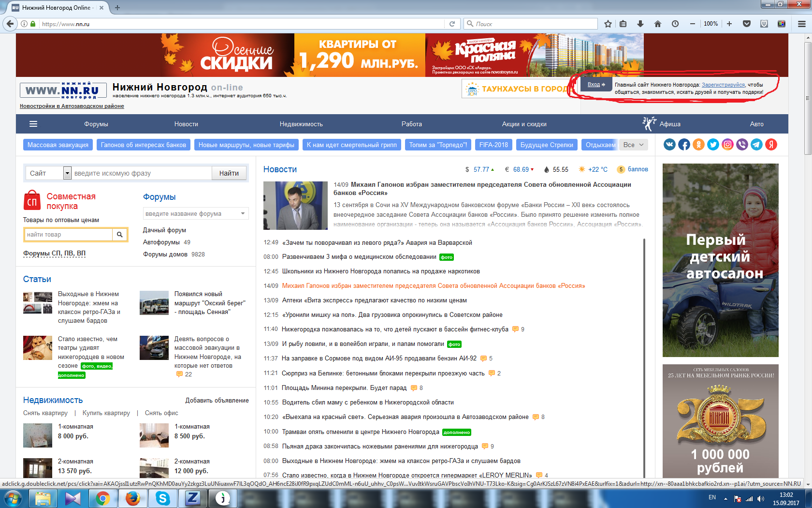Show bookmarks list toolbar icon
Screen dimensions: 812x508
623,24
